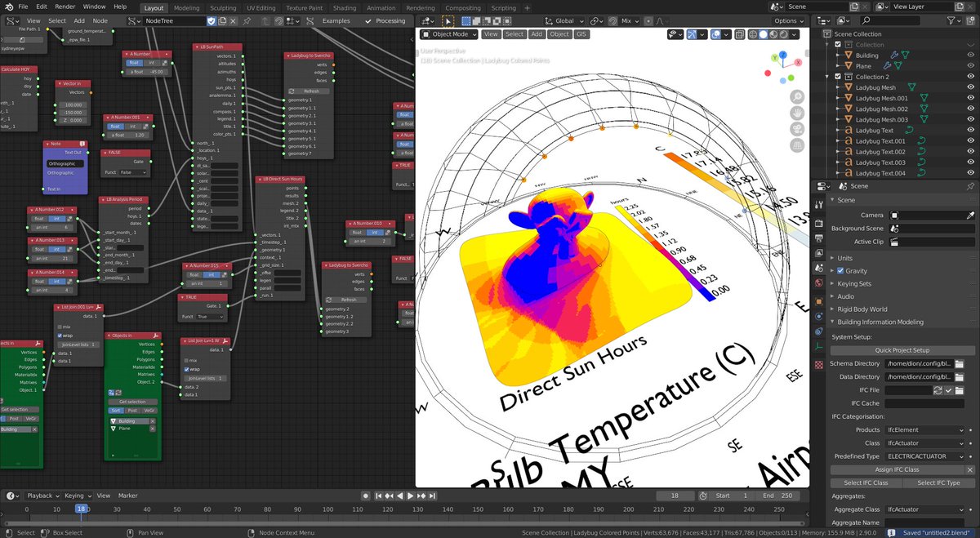980x538 pixels.
Task: Expand the Keying Sets panel
Action: click(854, 284)
